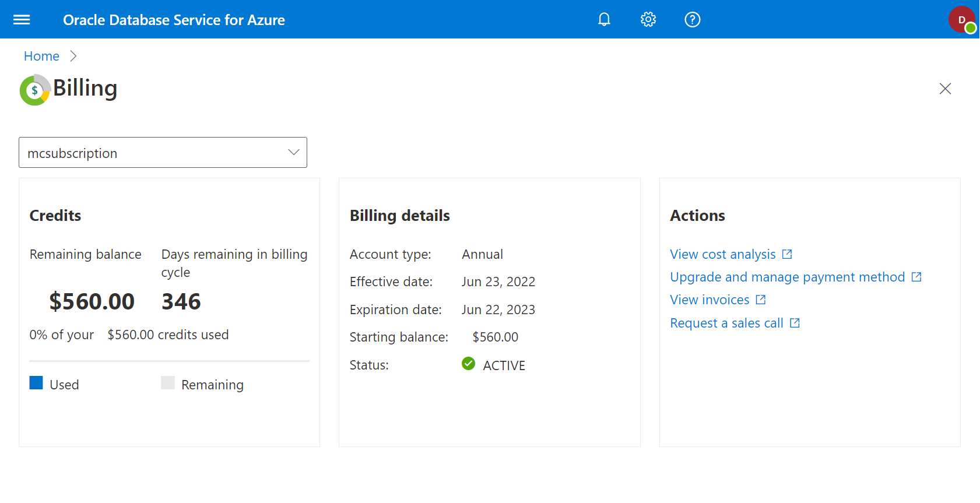The image size is (980, 503).
Task: Click the green ACTIVE status checkmark
Action: point(468,364)
